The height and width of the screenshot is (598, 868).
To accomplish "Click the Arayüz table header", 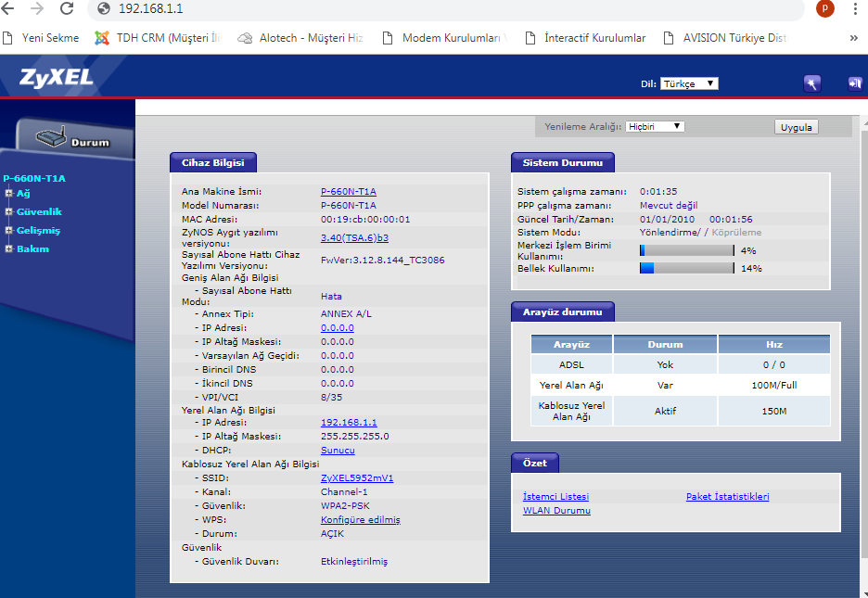I will click(571, 345).
